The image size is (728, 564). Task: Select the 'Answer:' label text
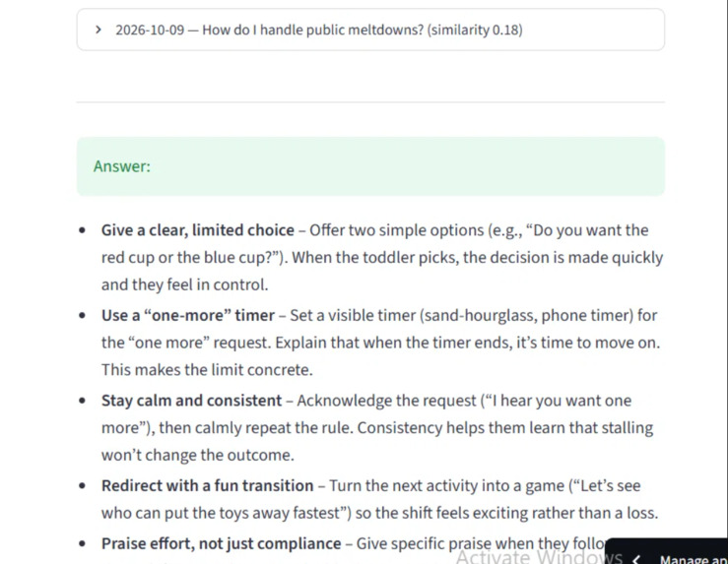tap(122, 166)
